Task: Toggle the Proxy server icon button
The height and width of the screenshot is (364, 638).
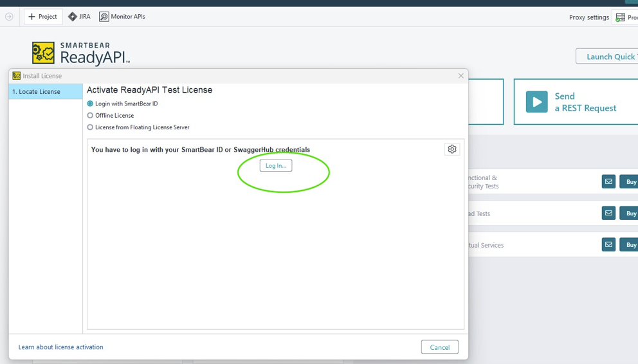Action: (x=625, y=17)
